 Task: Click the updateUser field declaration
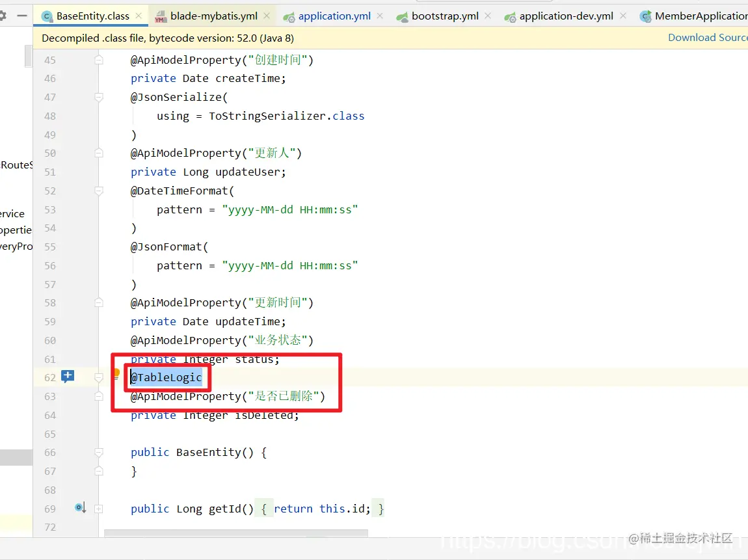pos(208,172)
